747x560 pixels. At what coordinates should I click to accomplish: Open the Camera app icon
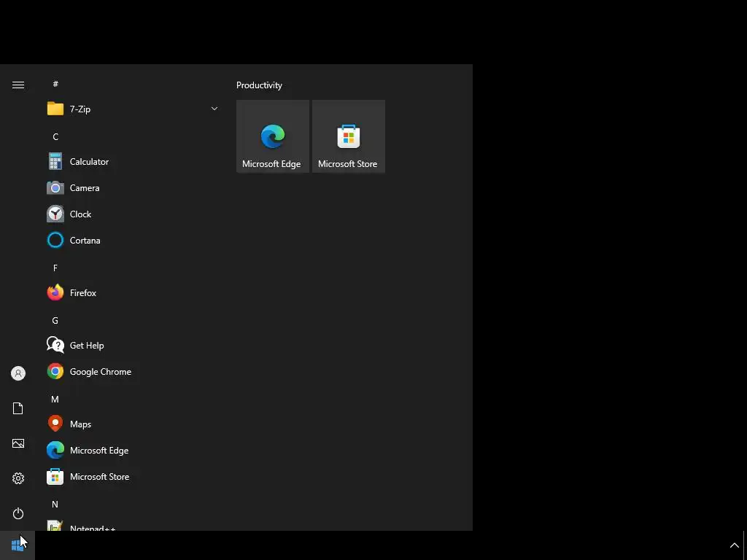coord(55,187)
